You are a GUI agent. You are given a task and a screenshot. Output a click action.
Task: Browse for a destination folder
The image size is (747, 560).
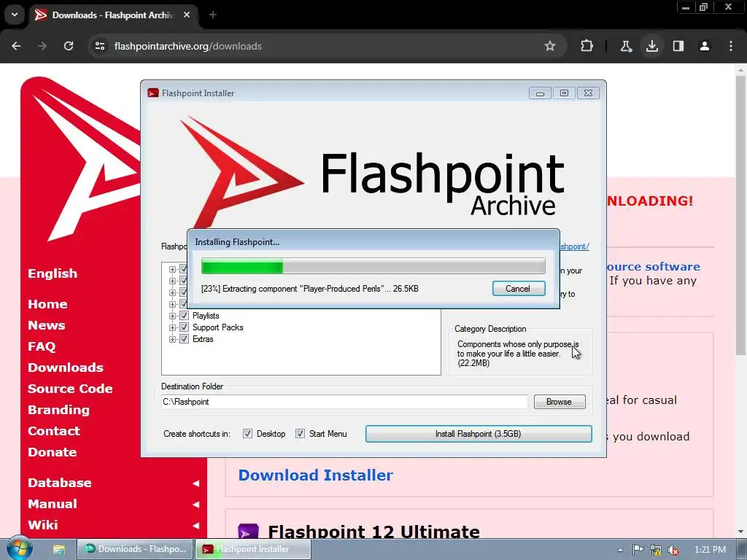pyautogui.click(x=560, y=402)
